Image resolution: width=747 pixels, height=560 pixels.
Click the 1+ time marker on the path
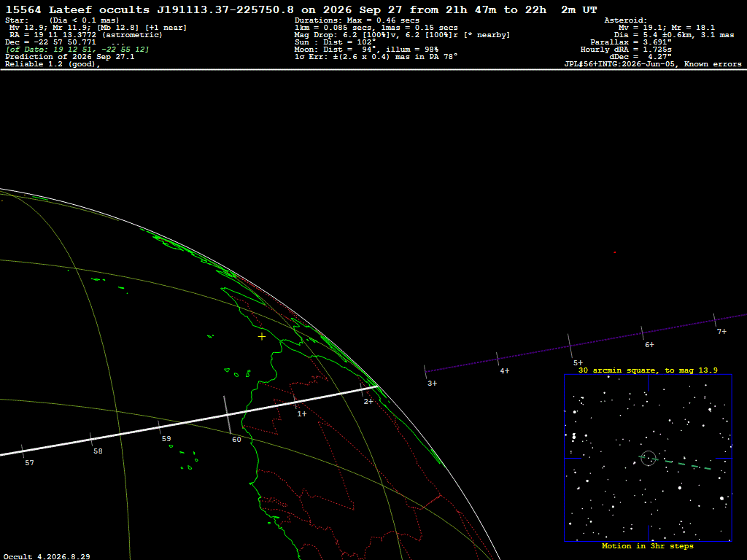click(302, 414)
